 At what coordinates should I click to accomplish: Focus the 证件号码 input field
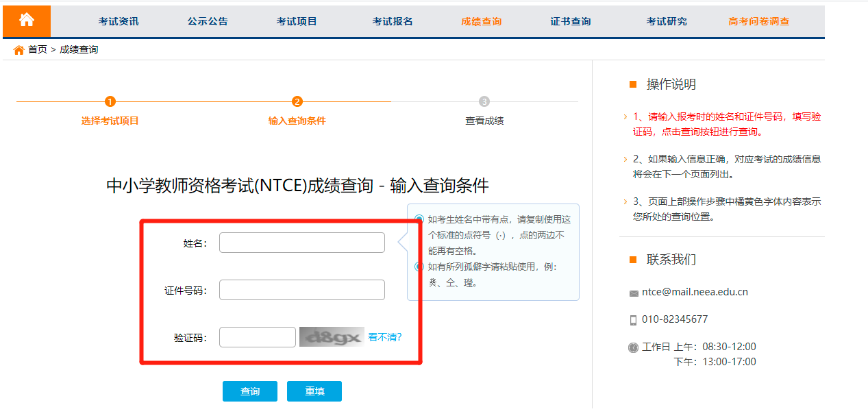(x=302, y=290)
